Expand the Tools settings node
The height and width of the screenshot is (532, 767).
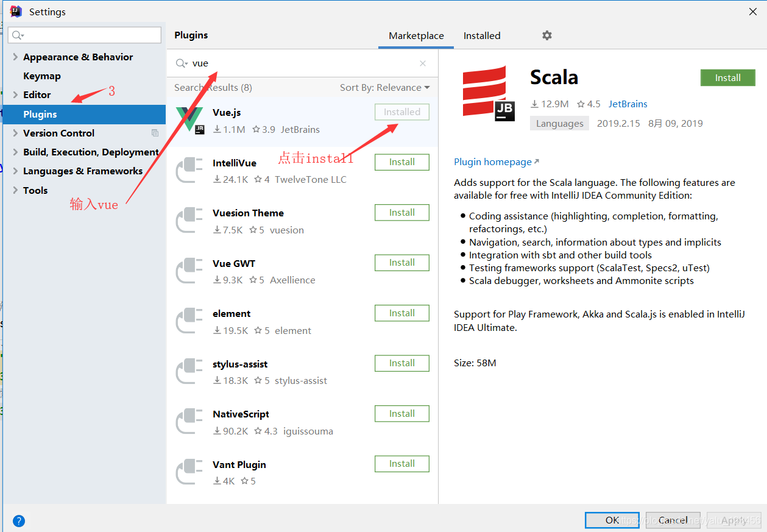15,190
